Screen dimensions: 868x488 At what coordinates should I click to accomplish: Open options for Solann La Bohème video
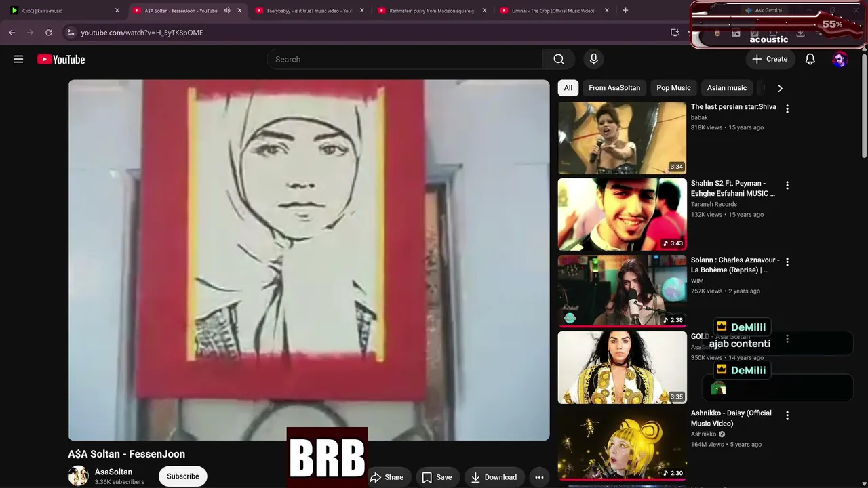click(x=787, y=262)
